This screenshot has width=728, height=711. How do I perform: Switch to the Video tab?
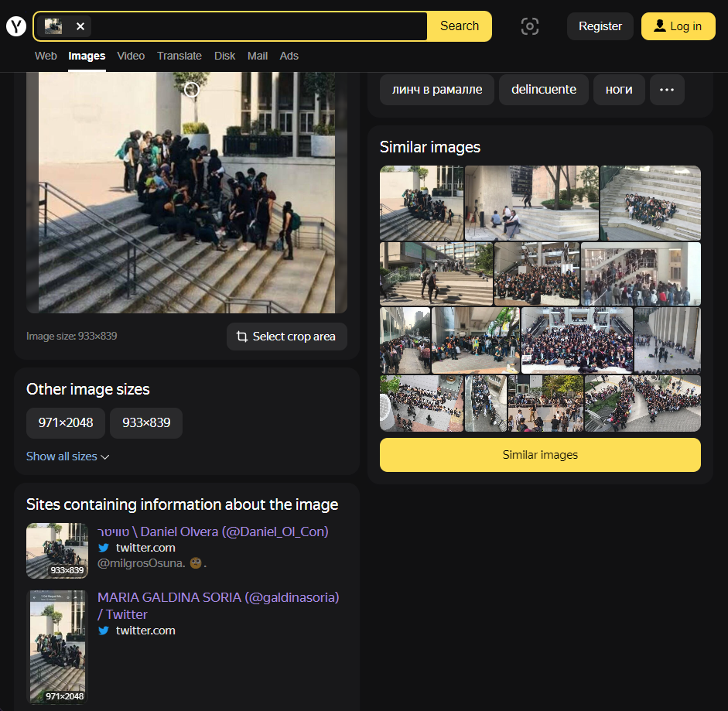[131, 56]
